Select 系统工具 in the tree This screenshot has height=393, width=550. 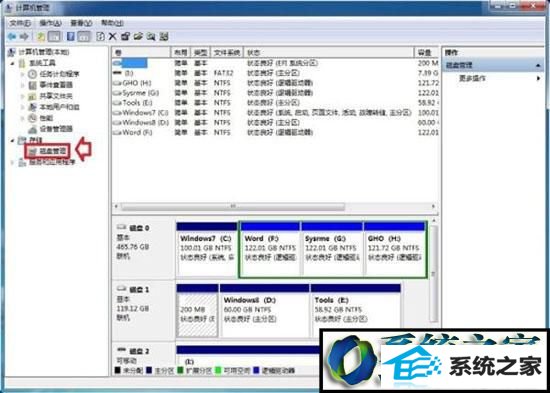click(x=42, y=63)
